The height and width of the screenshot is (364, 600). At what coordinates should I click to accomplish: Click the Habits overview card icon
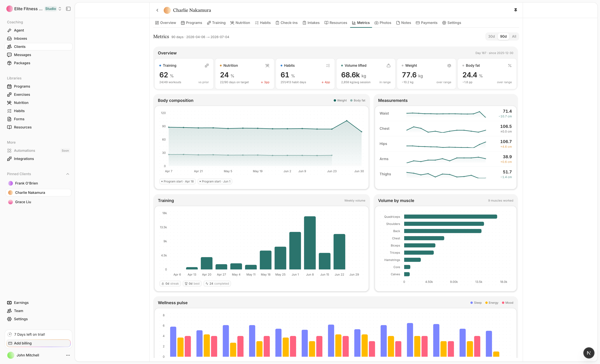(328, 65)
